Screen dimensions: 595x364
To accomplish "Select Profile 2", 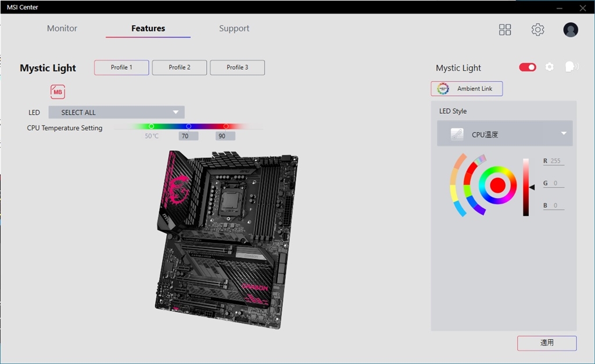I will (x=180, y=67).
